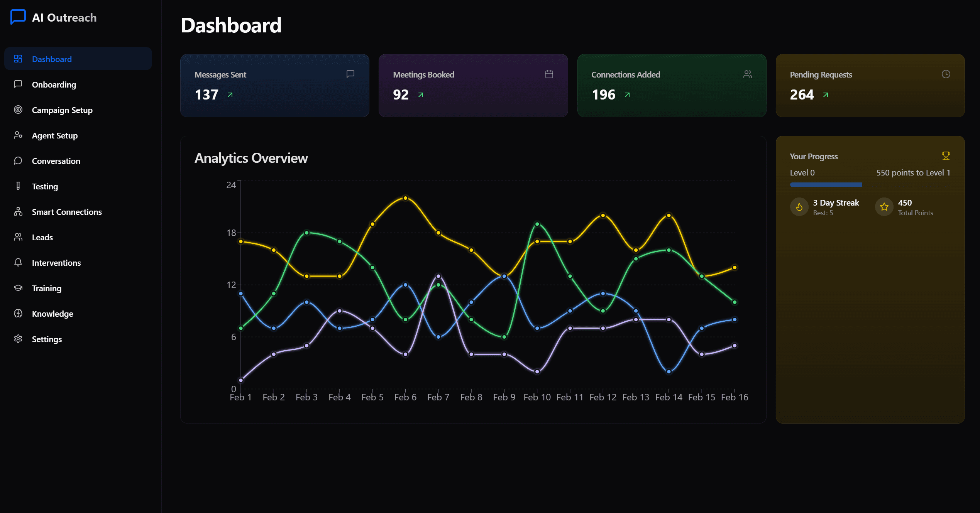Click the Settings gear icon in sidebar

coord(18,339)
